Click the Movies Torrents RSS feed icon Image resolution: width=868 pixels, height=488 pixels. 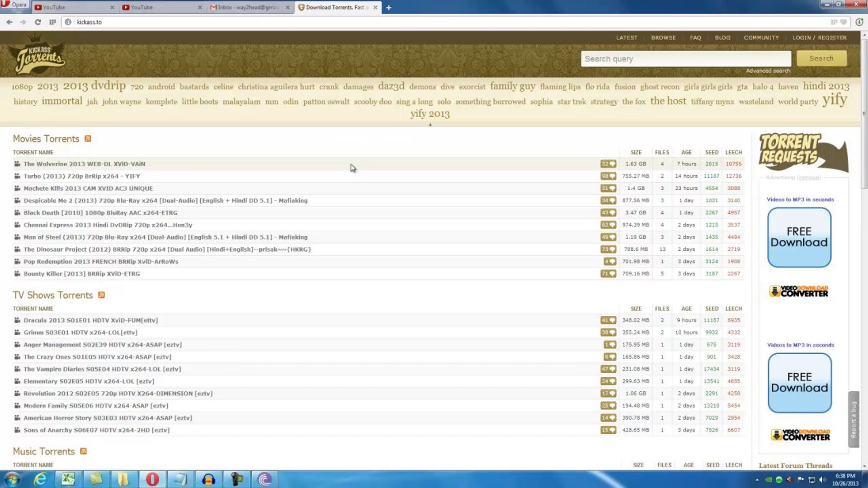pos(88,139)
